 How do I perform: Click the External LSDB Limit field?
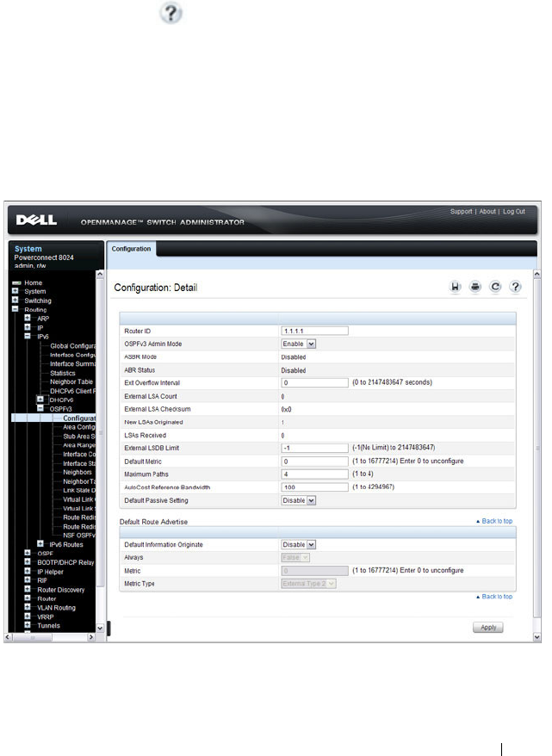coord(314,448)
